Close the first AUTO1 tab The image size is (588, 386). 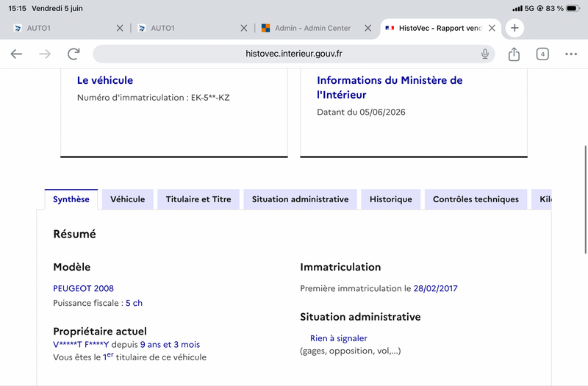pyautogui.click(x=120, y=28)
